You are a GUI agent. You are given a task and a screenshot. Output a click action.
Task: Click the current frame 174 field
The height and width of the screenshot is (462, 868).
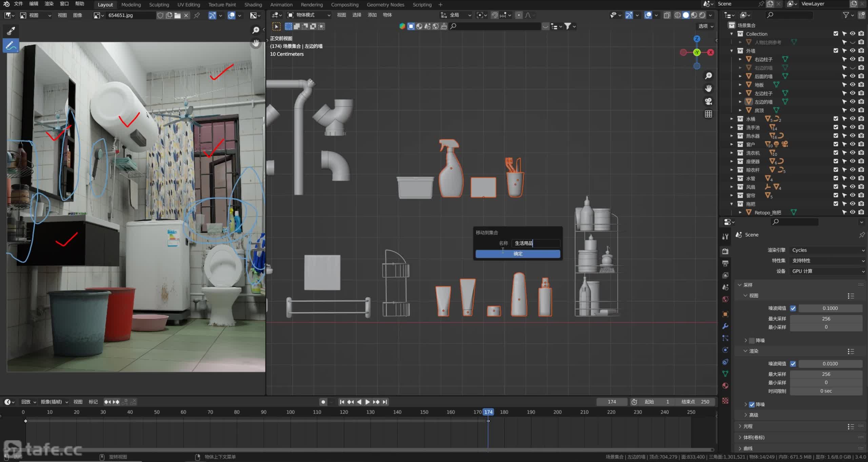[612, 402]
